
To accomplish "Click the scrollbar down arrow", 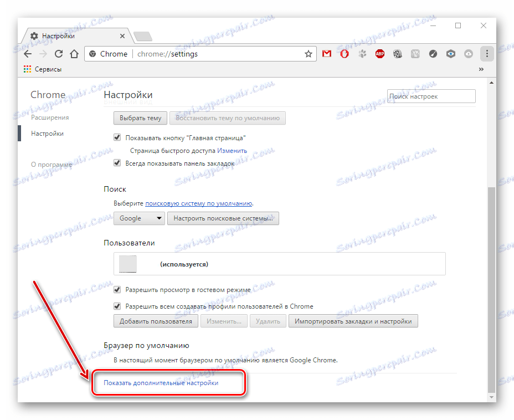I will tap(491, 397).
